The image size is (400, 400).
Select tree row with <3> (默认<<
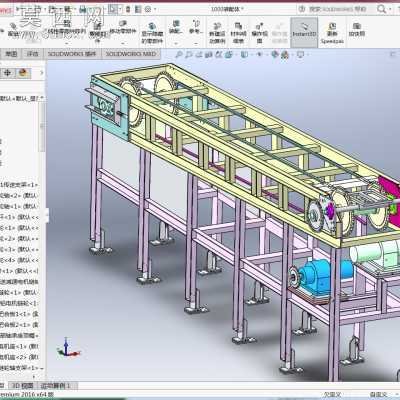(x=19, y=249)
